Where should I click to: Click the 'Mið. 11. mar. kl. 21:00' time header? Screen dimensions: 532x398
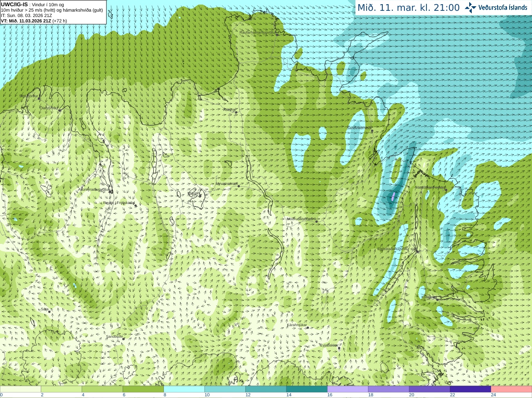[x=409, y=7]
